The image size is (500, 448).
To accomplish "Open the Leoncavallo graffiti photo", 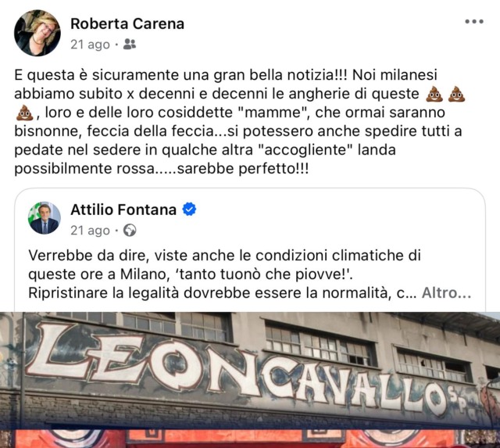I will (x=250, y=370).
